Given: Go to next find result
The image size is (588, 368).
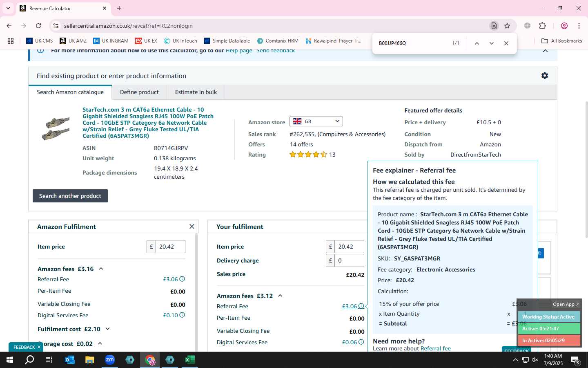Looking at the screenshot, I should pyautogui.click(x=492, y=43).
